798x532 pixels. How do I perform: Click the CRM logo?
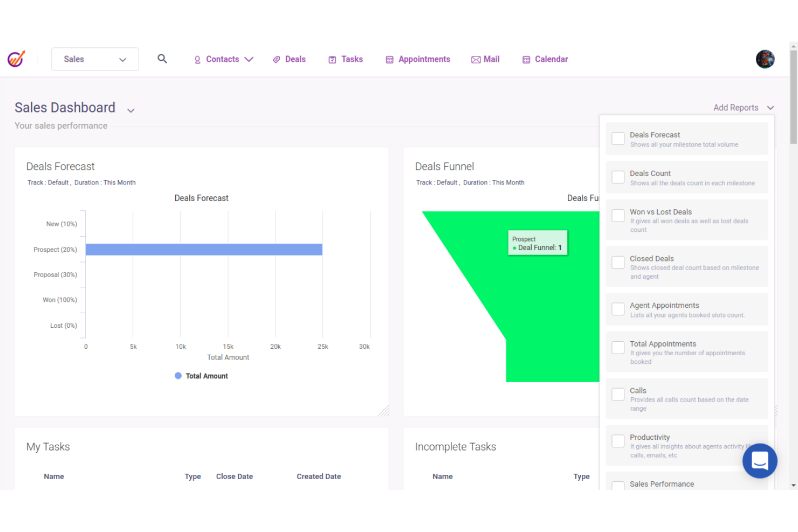coord(16,58)
